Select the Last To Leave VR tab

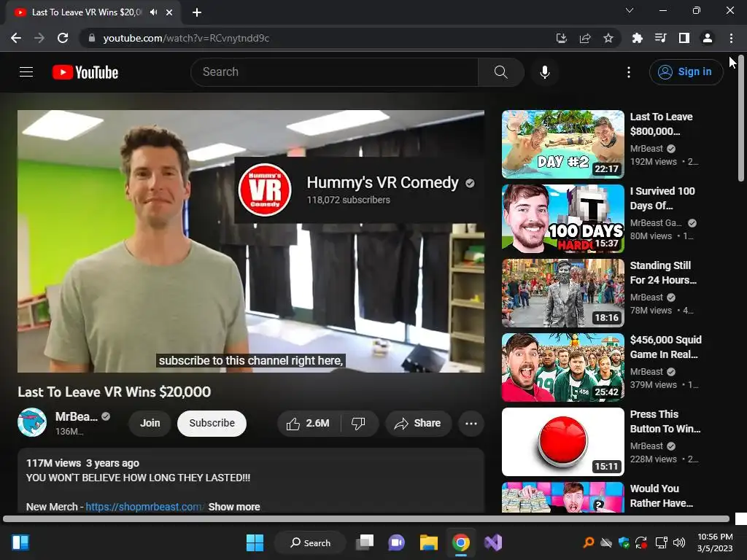point(93,12)
